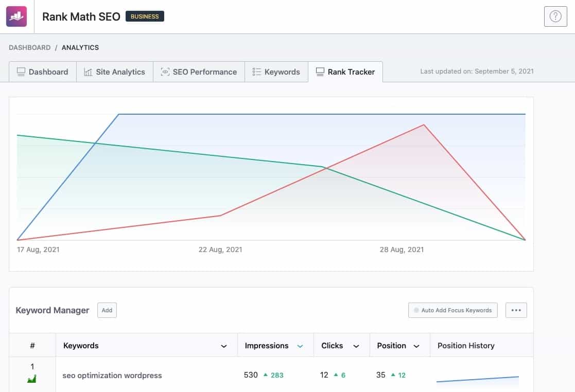Switch to the SEO Performance tab
575x392 pixels.
[199, 72]
